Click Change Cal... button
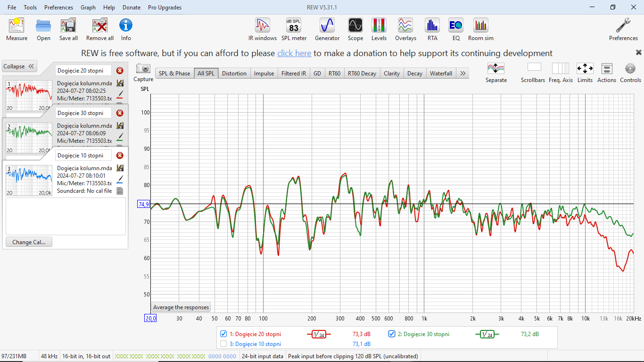644x362 pixels. (29, 242)
